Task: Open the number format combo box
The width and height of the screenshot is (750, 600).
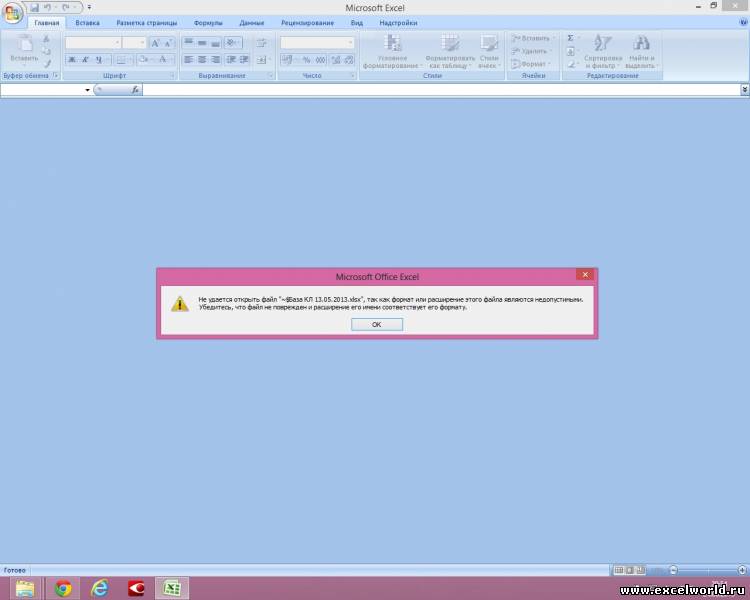Action: [x=317, y=43]
